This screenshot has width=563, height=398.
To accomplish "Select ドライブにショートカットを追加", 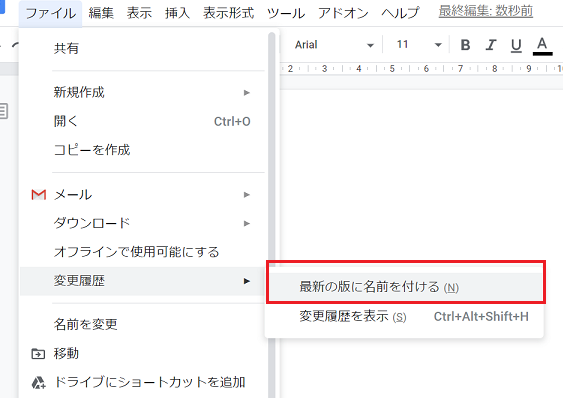I will [143, 383].
